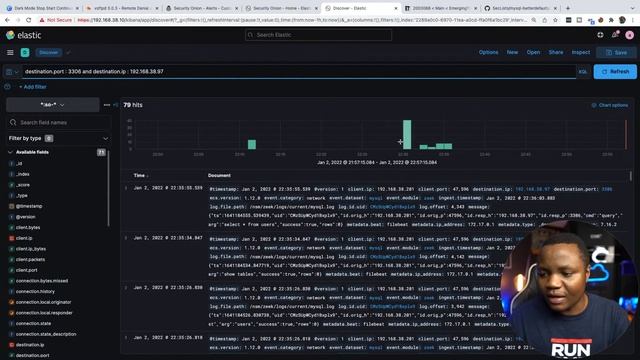
Task: Click the field type icon for @timestamp
Action: coord(11,206)
